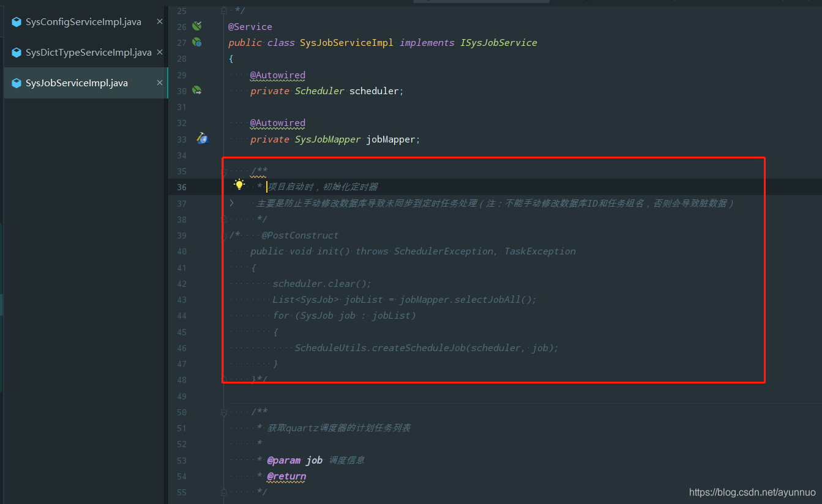The image size is (822, 504).
Task: Click the mapper gutter icon beside the jobMapper field
Action: 203,139
